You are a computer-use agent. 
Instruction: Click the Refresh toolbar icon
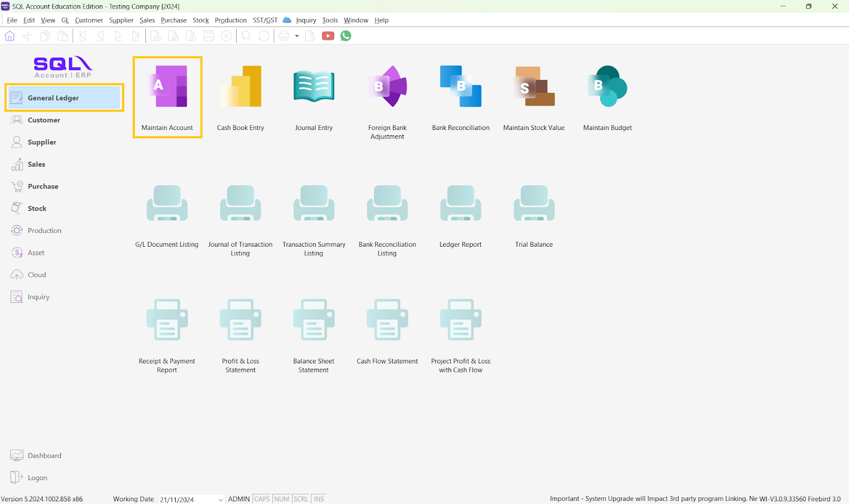tap(264, 36)
